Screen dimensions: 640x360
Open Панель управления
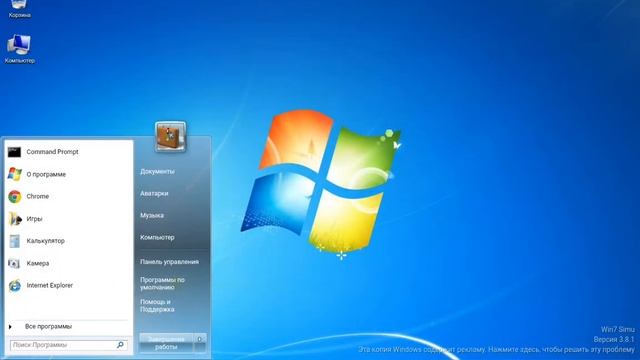click(x=169, y=262)
